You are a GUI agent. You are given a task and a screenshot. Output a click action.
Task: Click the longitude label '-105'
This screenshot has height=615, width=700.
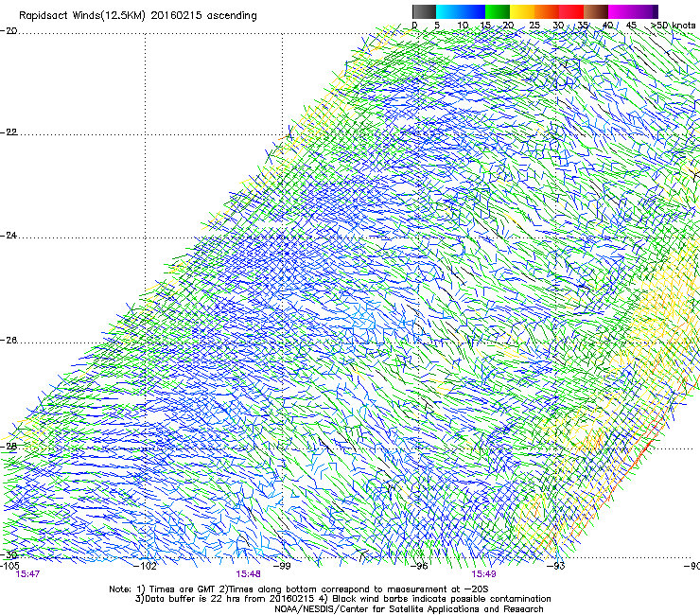(9, 566)
